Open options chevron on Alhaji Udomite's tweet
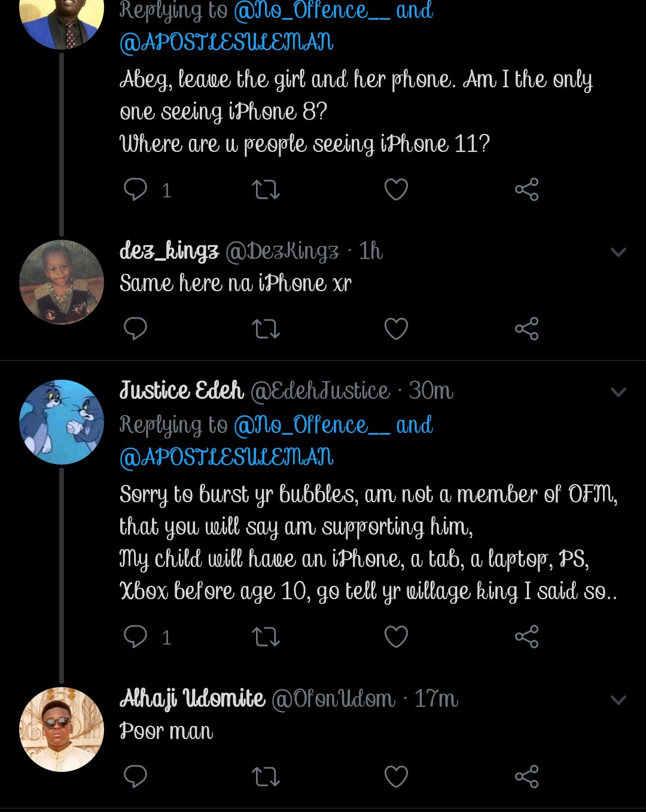Viewport: 646px width, 812px height. (618, 700)
